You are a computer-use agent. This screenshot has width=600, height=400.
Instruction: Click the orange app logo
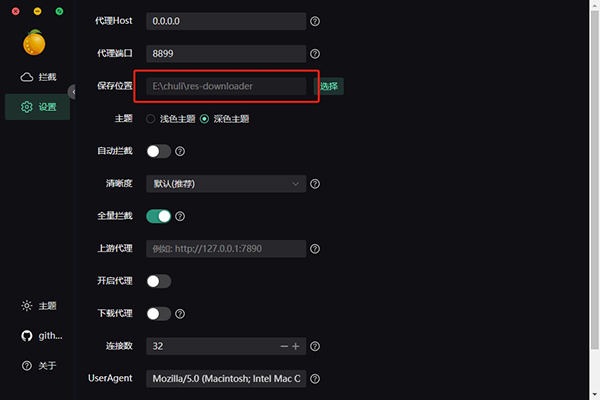pos(37,43)
